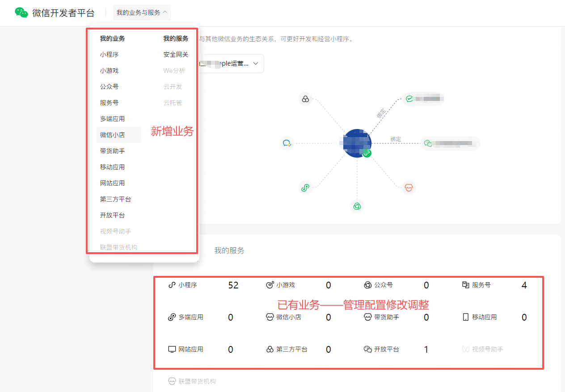This screenshot has height=392, width=565.
Task: Switch to the 我的服务 tab
Action: click(x=229, y=250)
